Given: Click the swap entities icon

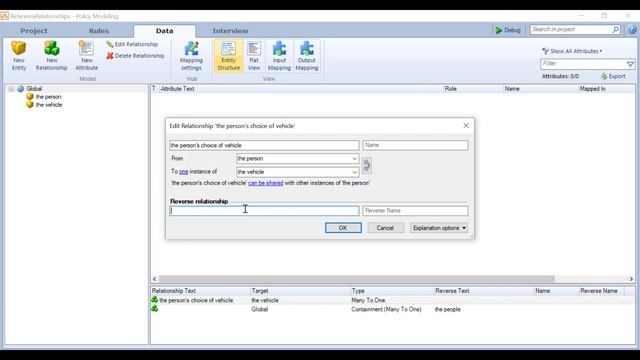Looking at the screenshot, I should coord(367,165).
